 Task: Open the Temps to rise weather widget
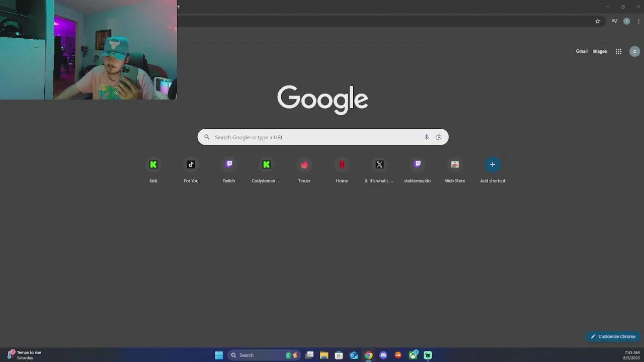coord(24,355)
